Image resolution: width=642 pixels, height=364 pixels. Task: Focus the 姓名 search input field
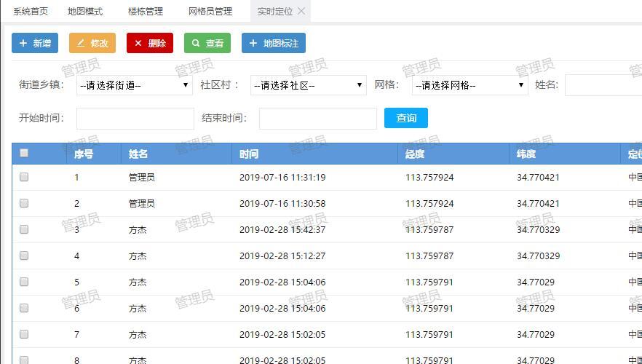pos(603,85)
